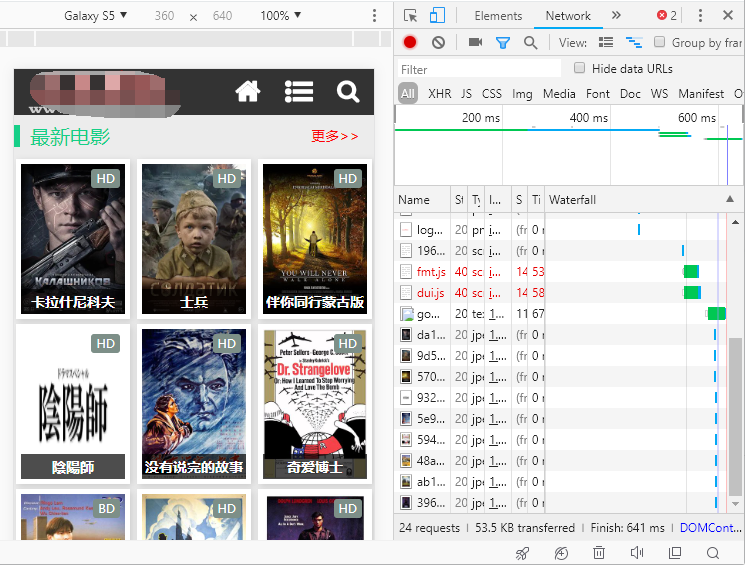Select the da1... jpeg request row
The height and width of the screenshot is (565, 745).
pos(561,335)
